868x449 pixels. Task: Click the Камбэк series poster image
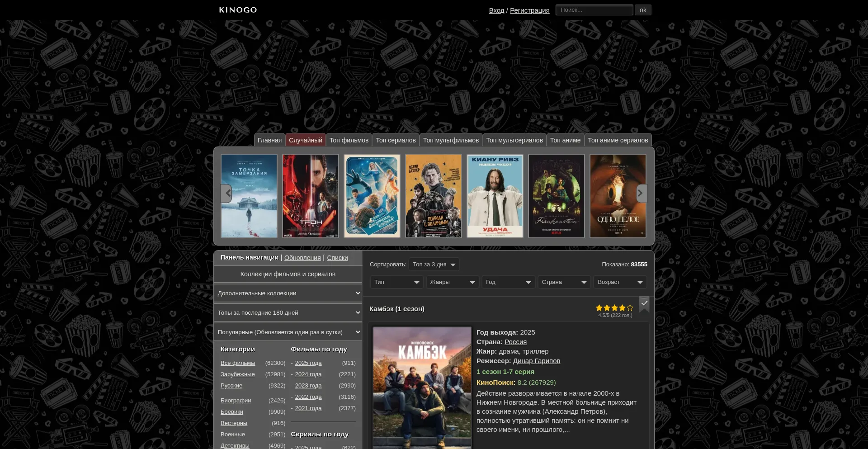tap(422, 388)
